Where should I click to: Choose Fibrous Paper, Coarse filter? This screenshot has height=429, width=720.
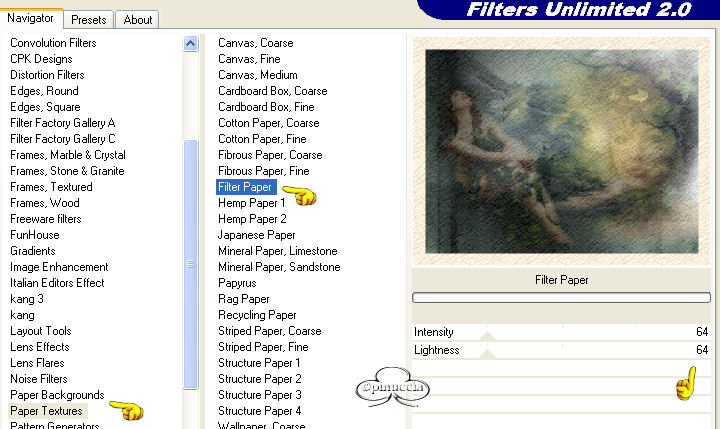(x=270, y=155)
